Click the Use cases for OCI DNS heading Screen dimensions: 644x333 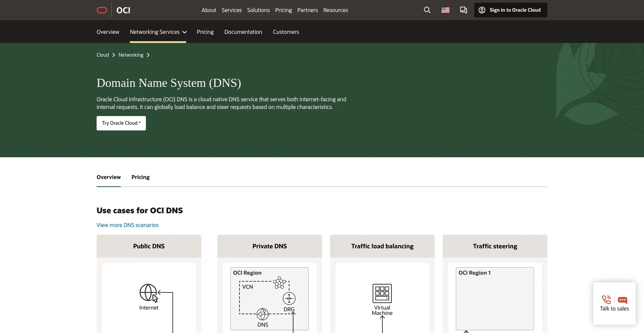point(140,210)
